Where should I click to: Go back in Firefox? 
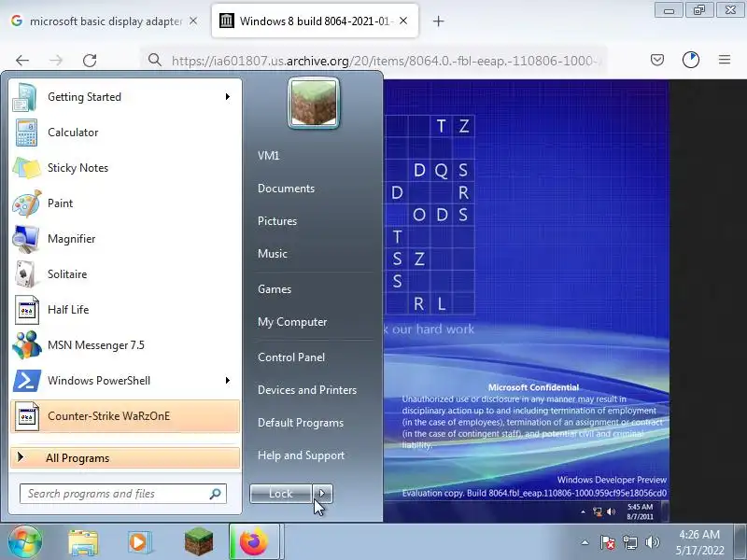click(x=22, y=61)
